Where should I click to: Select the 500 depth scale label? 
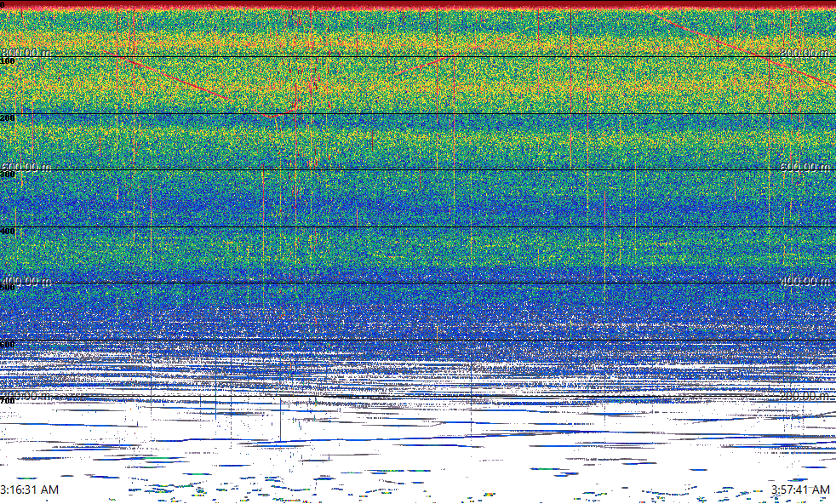tap(8, 288)
